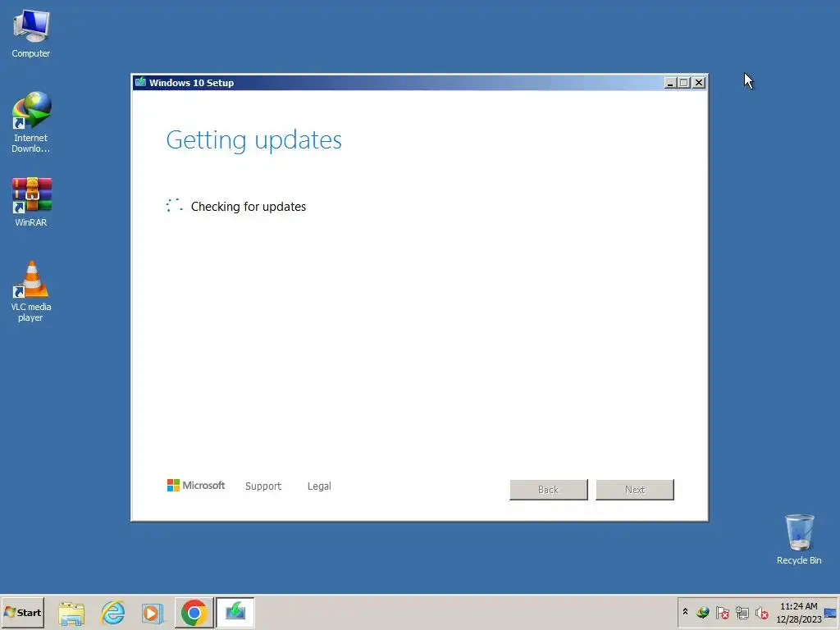
Task: Open the clock showing 11:24 AM
Action: 799,612
